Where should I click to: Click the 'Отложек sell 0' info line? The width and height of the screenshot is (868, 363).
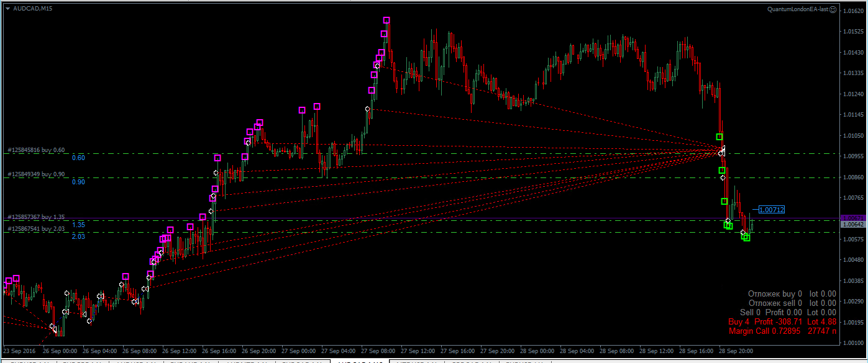pos(792,303)
